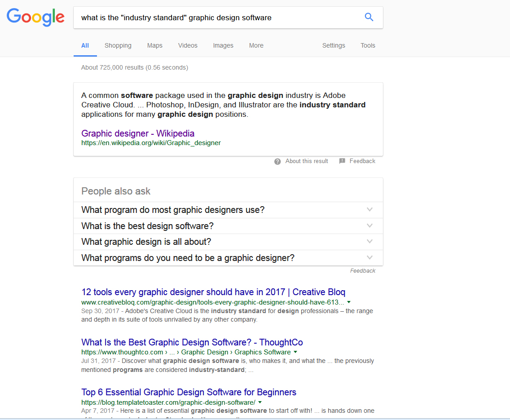The width and height of the screenshot is (510, 420).
Task: Click the 'Jul 31, 2017' snippet text
Action: (99, 361)
